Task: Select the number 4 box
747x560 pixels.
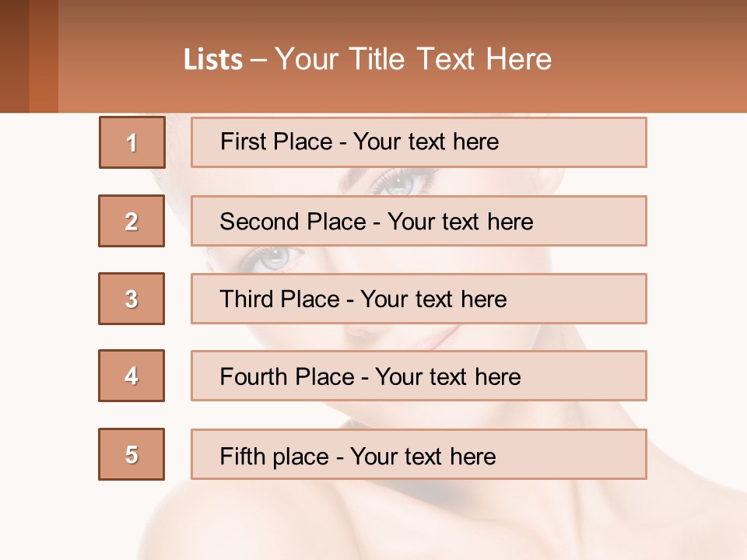Action: click(132, 376)
